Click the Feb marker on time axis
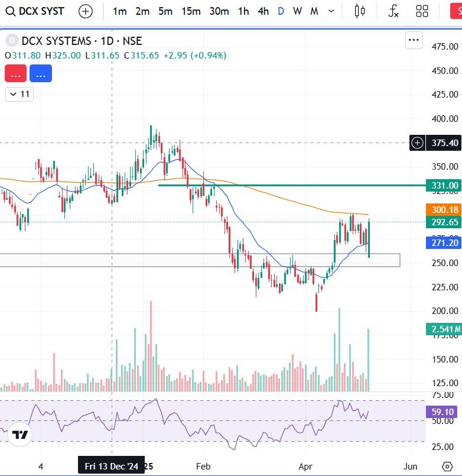This screenshot has width=462, height=476. coord(203,467)
